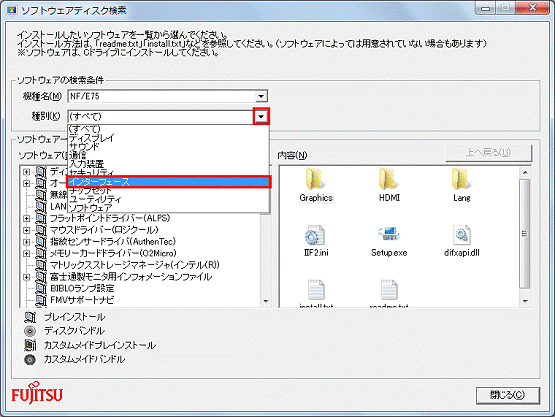This screenshot has height=417, width=555.
Task: Choose セキュリティ from the 種別 list
Action: point(168,172)
